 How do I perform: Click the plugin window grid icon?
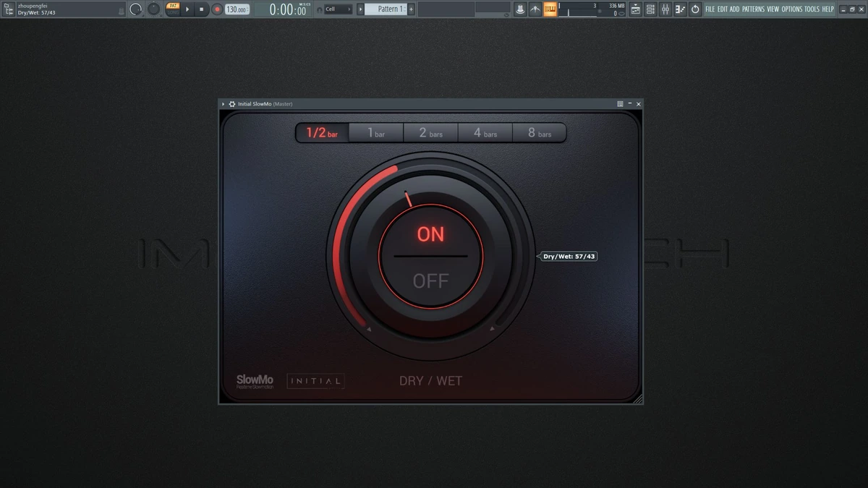pyautogui.click(x=620, y=104)
